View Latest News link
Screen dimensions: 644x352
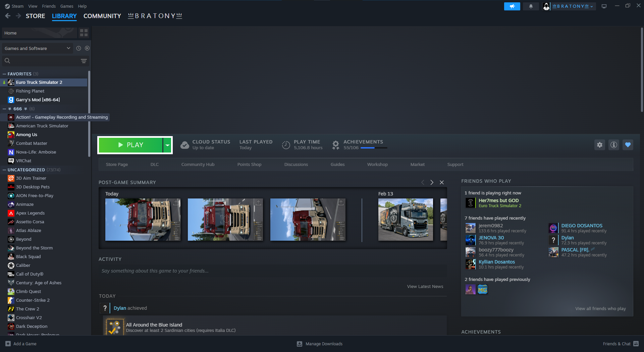(425, 286)
